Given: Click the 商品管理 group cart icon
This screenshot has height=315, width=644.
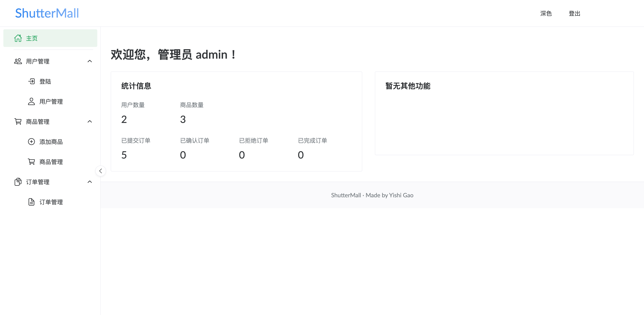Looking at the screenshot, I should pyautogui.click(x=18, y=122).
